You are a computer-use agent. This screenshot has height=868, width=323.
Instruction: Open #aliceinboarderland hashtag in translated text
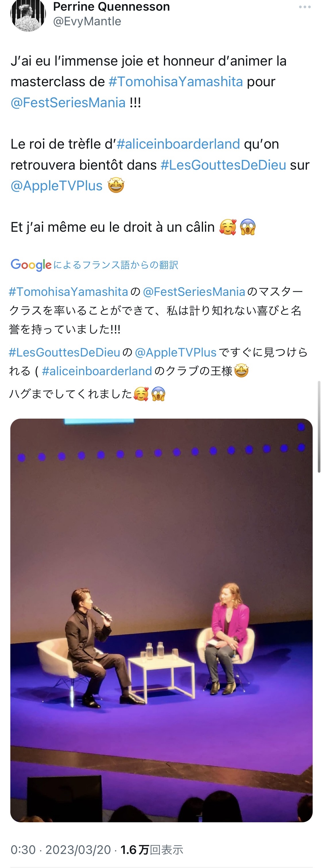(97, 371)
